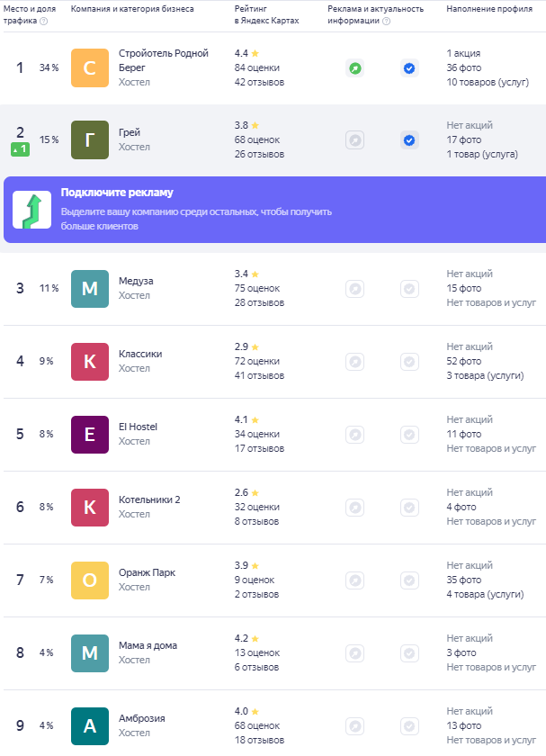Click the help icon next to Место и доля трафика

click(x=43, y=21)
